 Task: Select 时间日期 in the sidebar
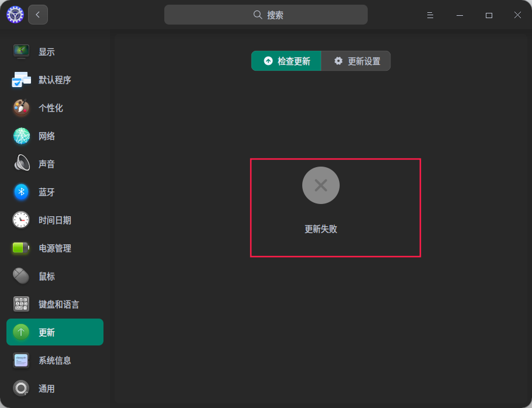pyautogui.click(x=54, y=220)
